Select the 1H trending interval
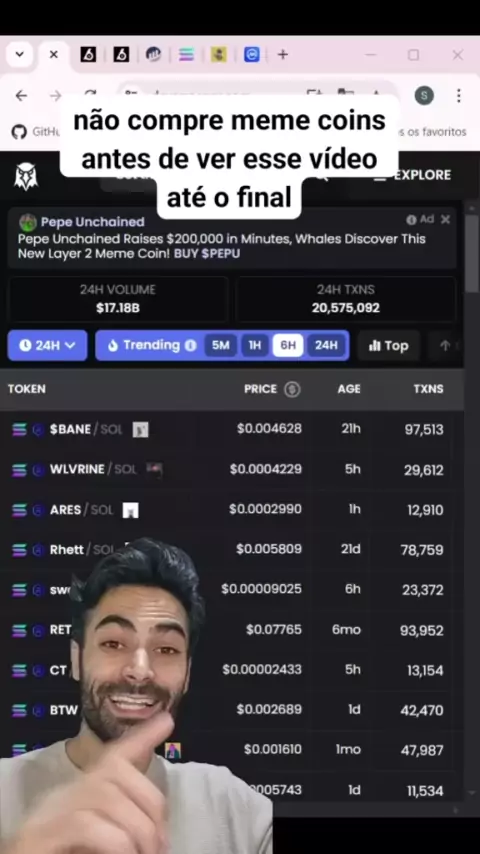 pos(254,345)
